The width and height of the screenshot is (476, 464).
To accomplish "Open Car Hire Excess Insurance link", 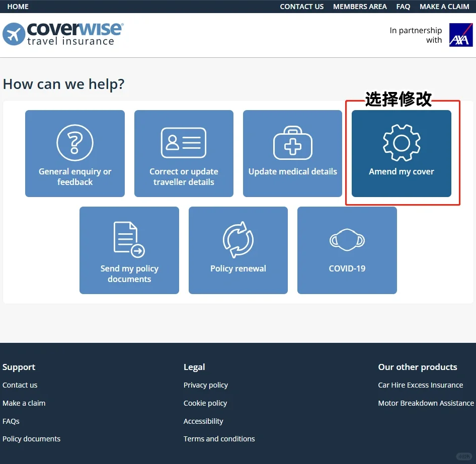I will click(421, 385).
